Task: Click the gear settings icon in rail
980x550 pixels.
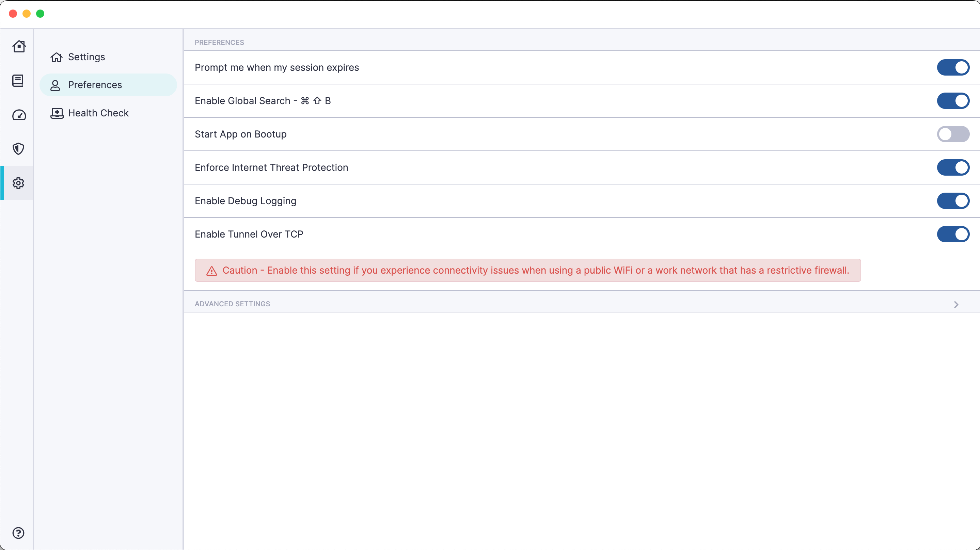Action: pos(18,183)
